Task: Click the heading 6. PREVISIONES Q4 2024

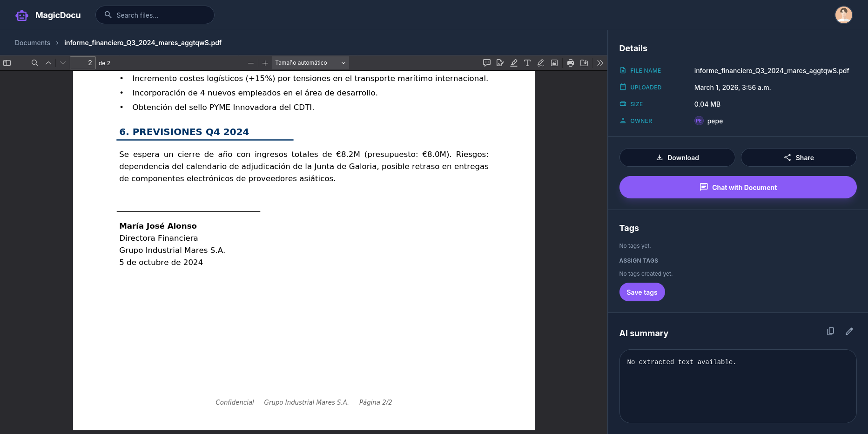Action: [184, 132]
